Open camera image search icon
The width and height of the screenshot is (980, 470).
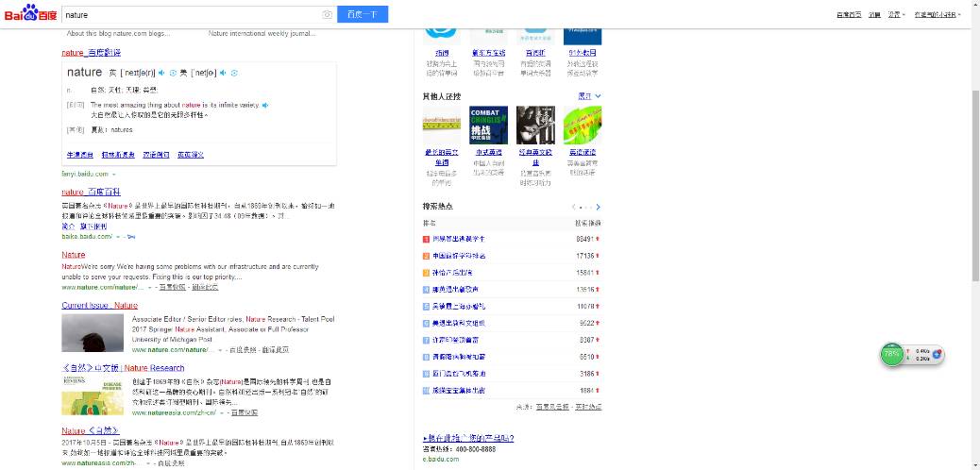(327, 14)
